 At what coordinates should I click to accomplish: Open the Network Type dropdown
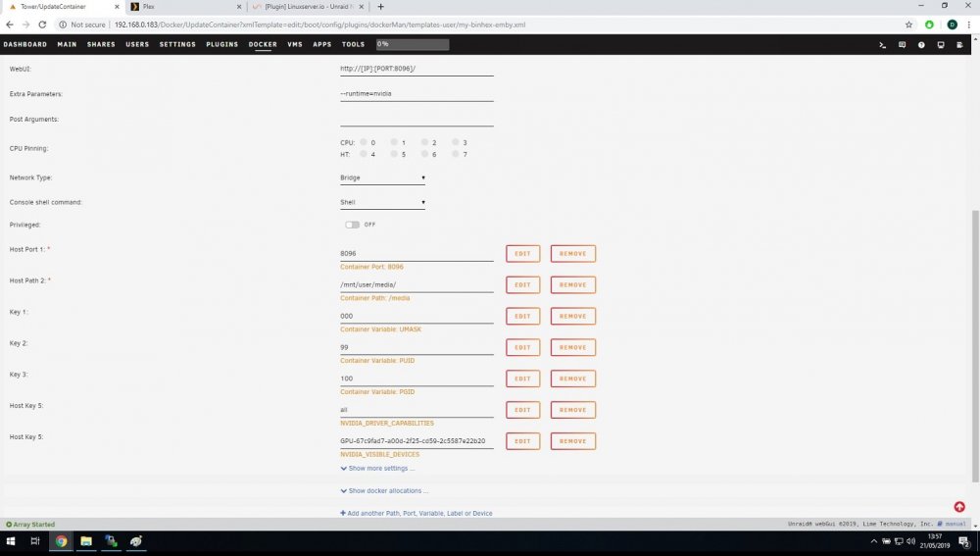382,177
